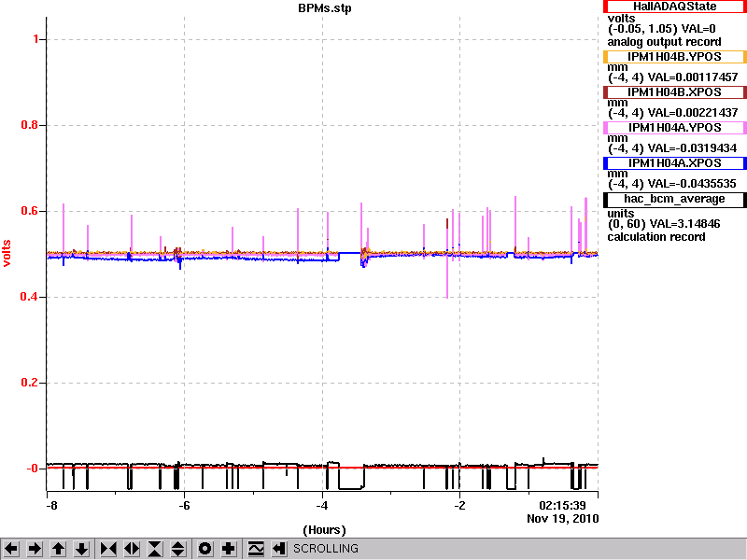The image size is (747, 560).
Task: Click the horizontal zoom-in bowtie icon
Action: (x=108, y=549)
